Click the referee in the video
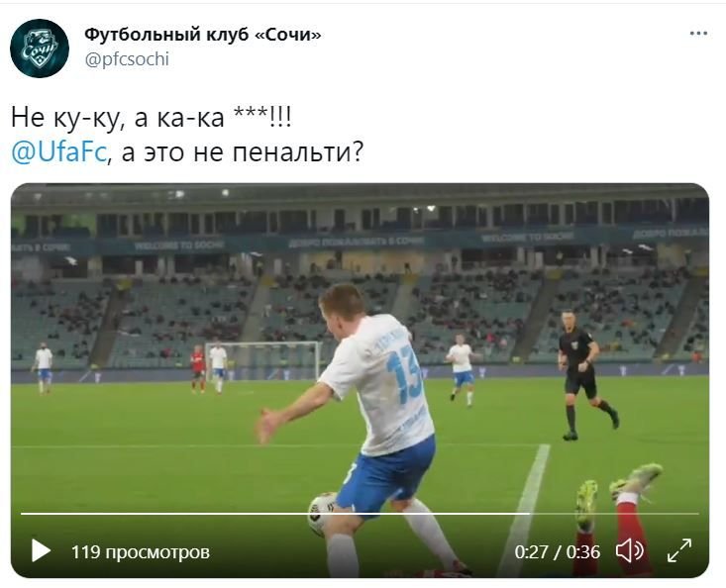The height and width of the screenshot is (588, 726). 583,375
